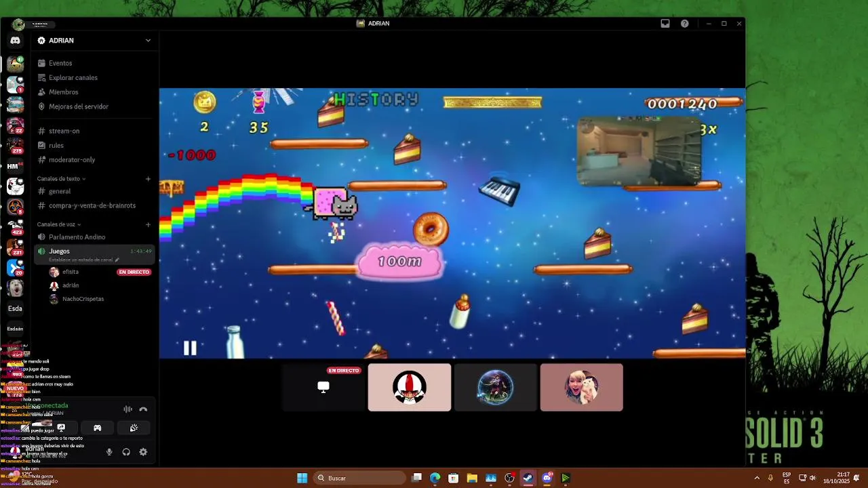Open the notifications bell in system tray
Screen dimensions: 868x488
[857, 478]
